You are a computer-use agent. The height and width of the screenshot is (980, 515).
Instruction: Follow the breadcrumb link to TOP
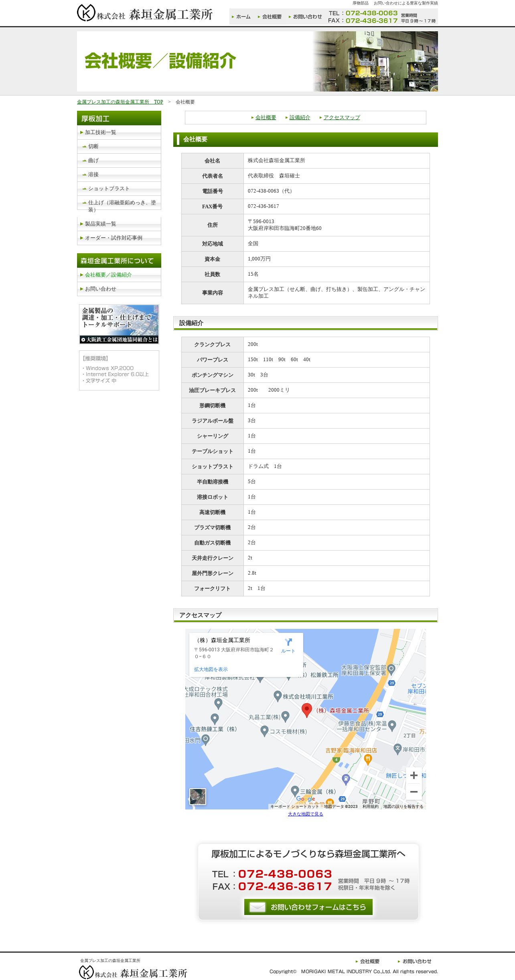point(120,102)
